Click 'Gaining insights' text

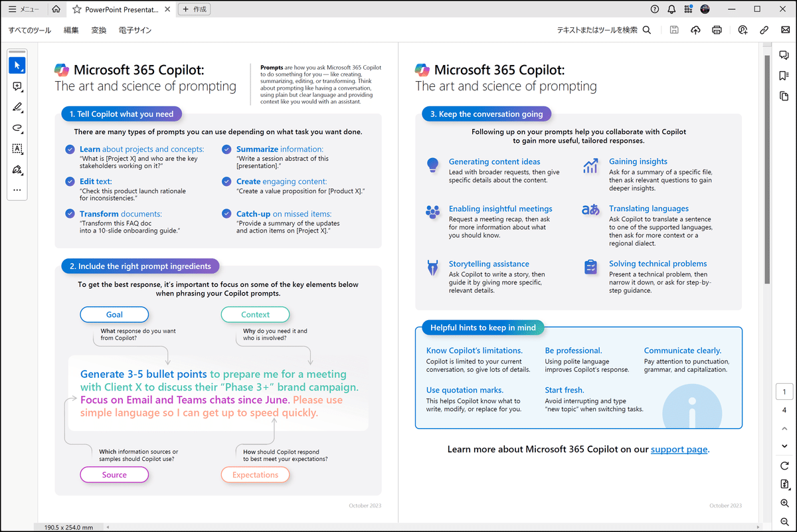pyautogui.click(x=638, y=161)
